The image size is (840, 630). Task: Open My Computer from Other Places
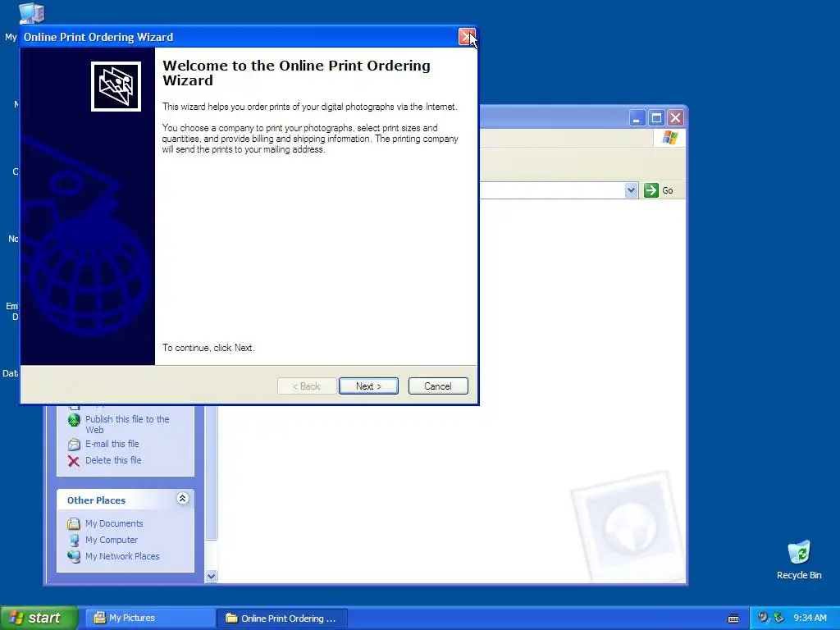112,540
